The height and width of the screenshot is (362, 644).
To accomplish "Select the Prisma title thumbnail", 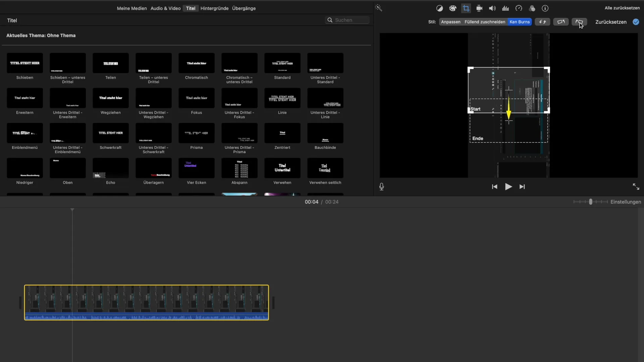I will click(197, 133).
